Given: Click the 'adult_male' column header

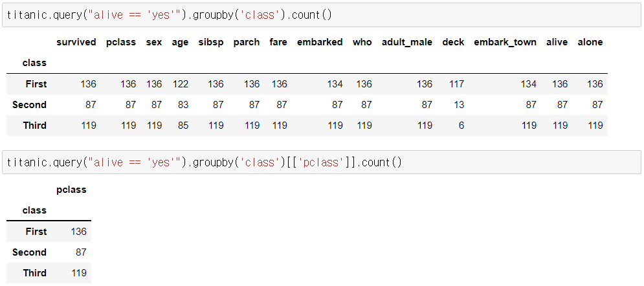Looking at the screenshot, I should (x=407, y=42).
